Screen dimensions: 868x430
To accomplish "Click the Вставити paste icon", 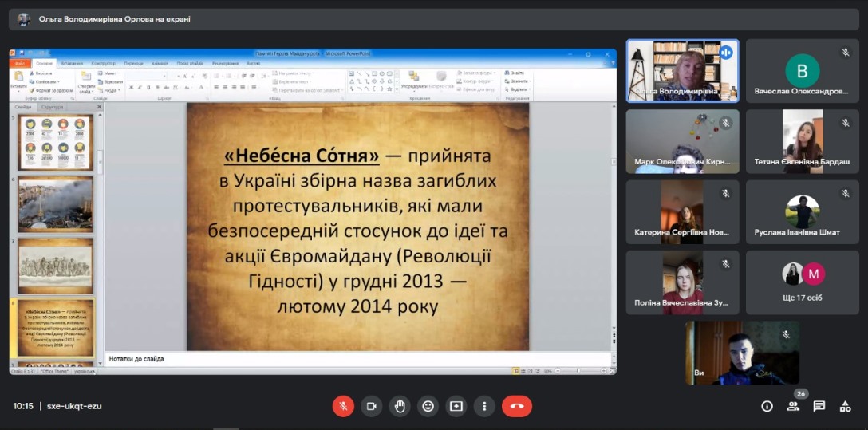I will [x=18, y=80].
